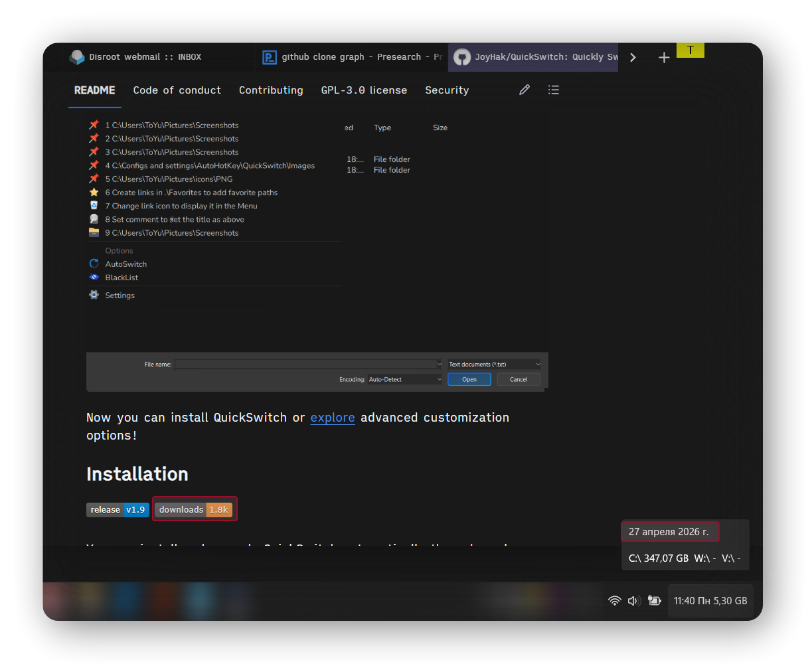Click the pin icon beside path 1
The image size is (812, 670).
[94, 125]
